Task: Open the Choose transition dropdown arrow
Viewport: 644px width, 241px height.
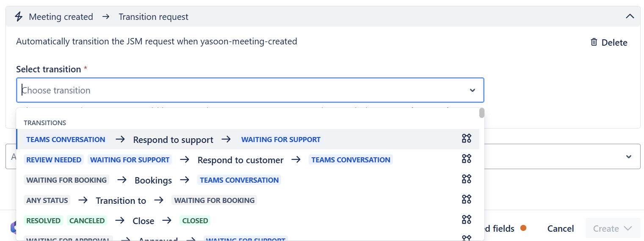Action: (473, 90)
